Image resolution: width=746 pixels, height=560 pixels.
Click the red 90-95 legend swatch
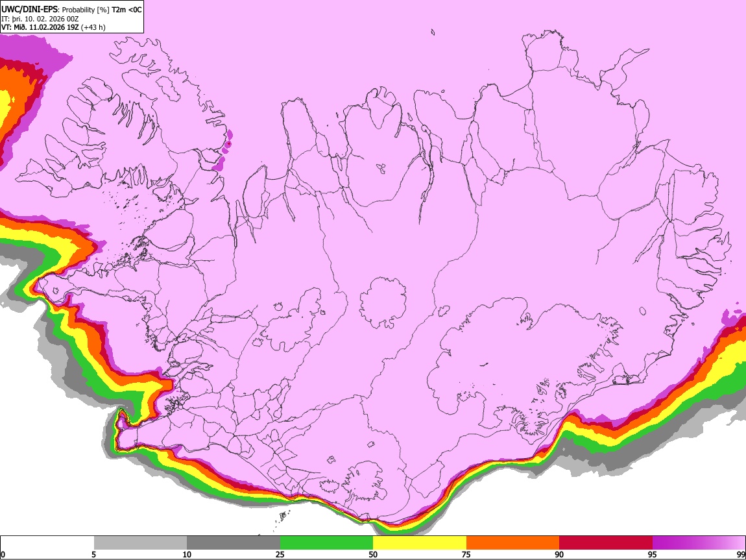(x=606, y=543)
